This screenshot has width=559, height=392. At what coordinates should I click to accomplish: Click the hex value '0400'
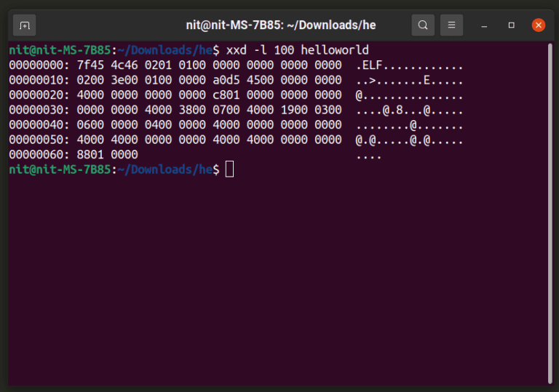158,125
